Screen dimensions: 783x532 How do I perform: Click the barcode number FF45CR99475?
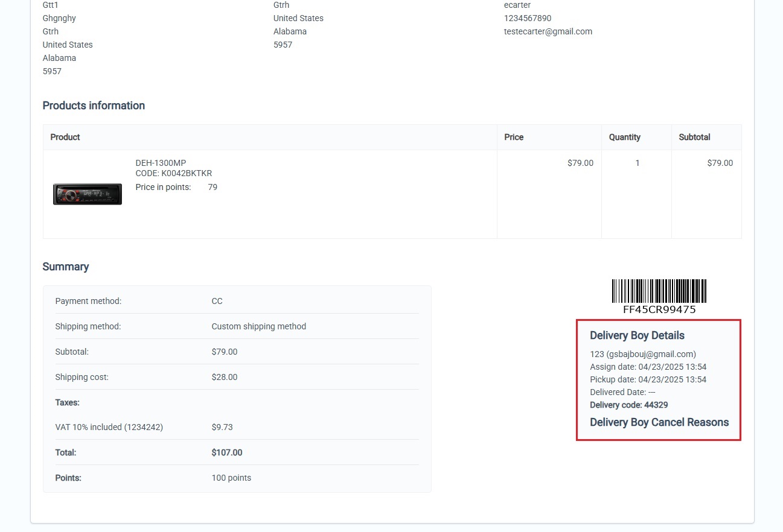659,309
